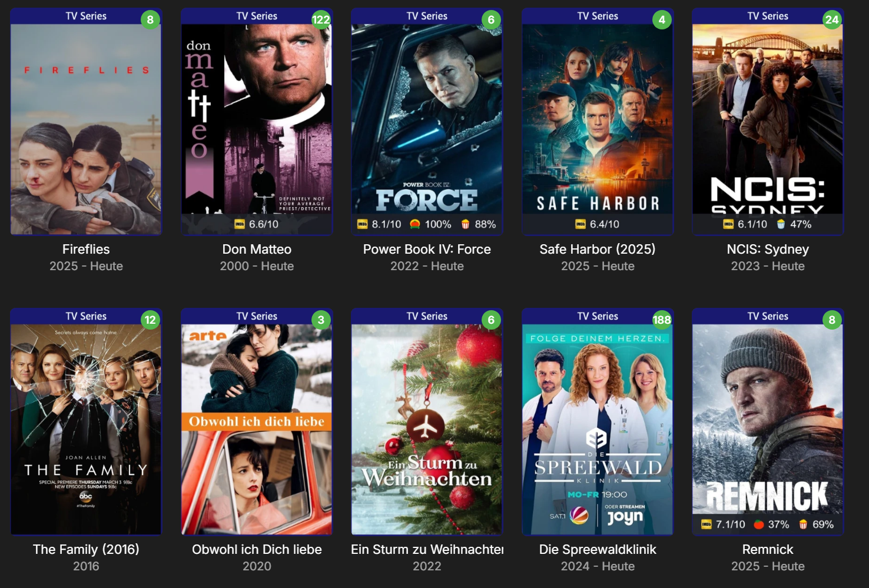This screenshot has height=588, width=869.
Task: Click the TV Series label above Fireflies
Action: pyautogui.click(x=86, y=16)
